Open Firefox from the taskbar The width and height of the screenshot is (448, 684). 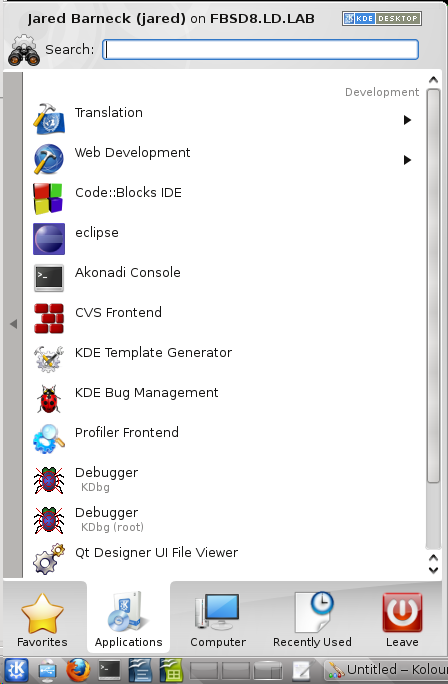tap(79, 670)
